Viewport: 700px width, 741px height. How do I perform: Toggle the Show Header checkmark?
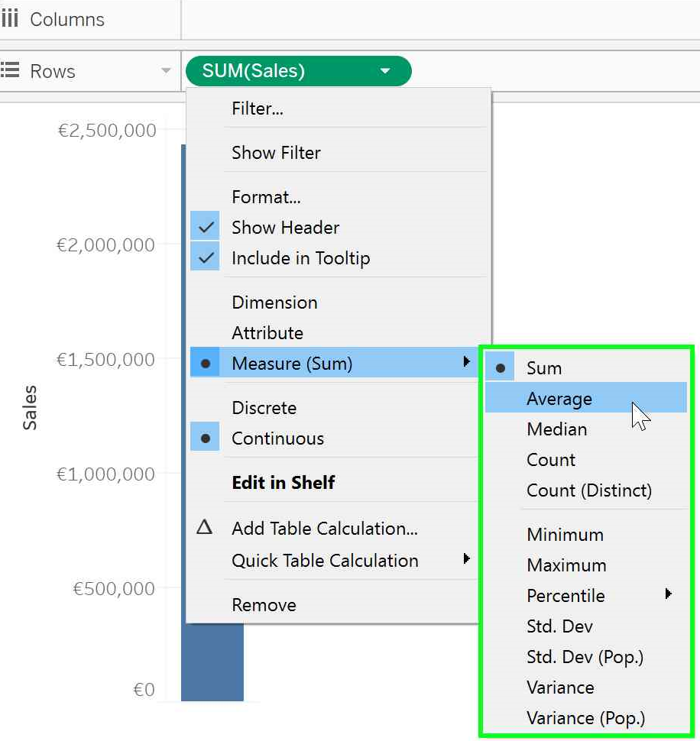tap(205, 228)
